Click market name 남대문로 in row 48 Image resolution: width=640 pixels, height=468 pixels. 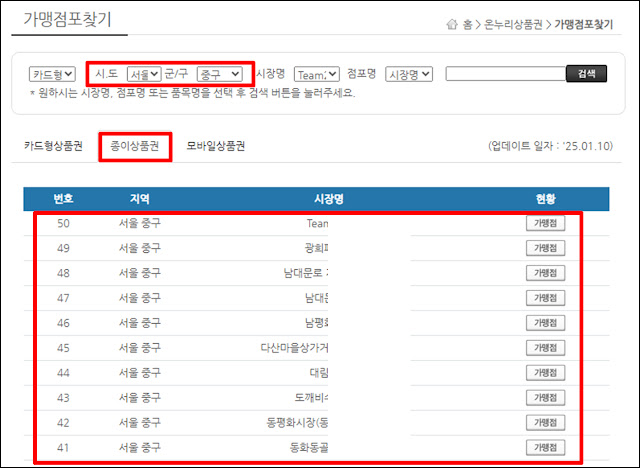coord(306,273)
